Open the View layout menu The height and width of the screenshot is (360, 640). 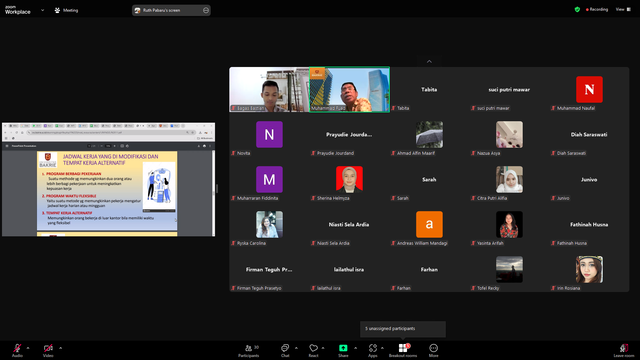point(623,9)
